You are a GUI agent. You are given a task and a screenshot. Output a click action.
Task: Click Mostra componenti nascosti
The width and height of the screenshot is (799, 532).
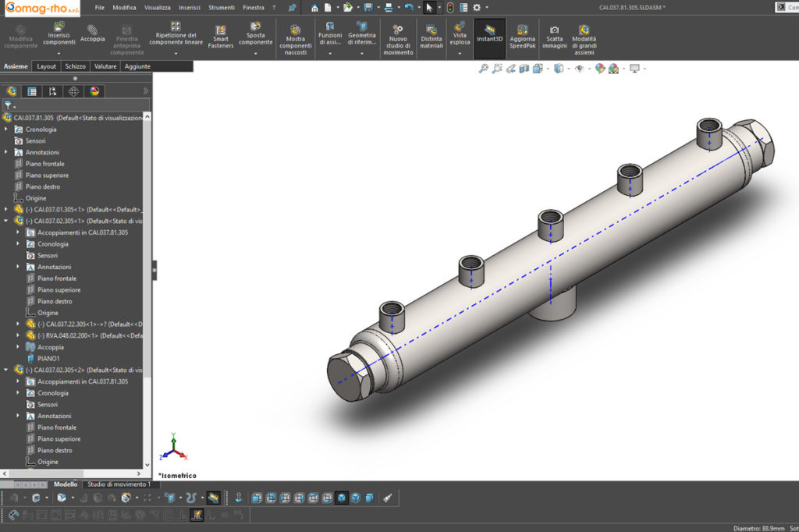(x=295, y=40)
